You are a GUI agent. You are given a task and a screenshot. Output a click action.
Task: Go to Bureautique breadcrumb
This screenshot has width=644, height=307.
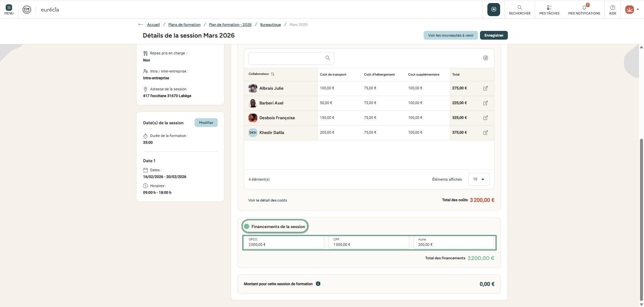click(x=270, y=25)
